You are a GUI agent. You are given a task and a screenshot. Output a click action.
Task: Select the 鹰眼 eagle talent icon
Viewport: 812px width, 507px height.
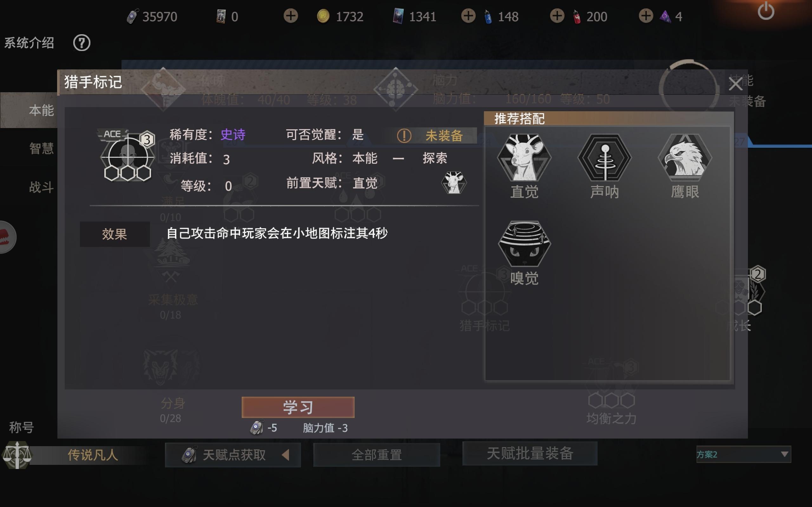pyautogui.click(x=685, y=156)
